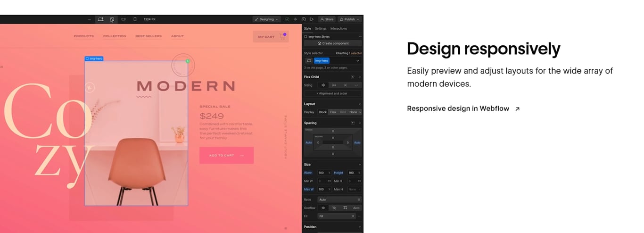Switch to the Interactions tab

[339, 28]
